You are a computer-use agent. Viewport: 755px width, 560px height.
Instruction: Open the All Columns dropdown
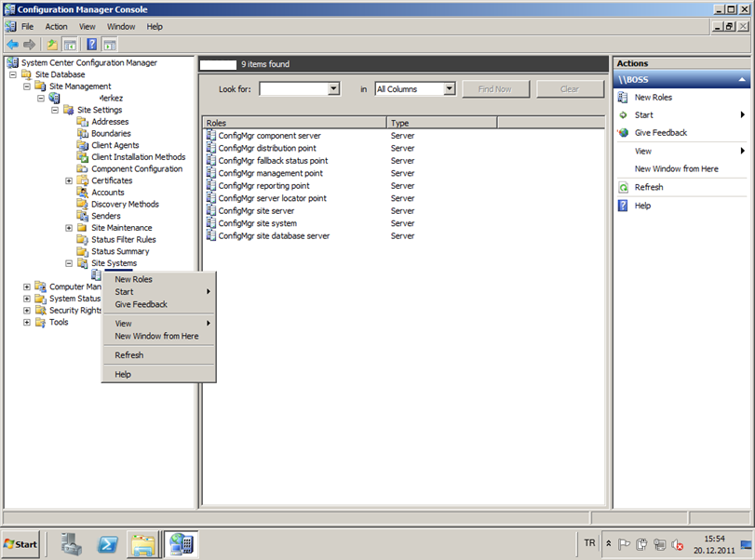pyautogui.click(x=450, y=89)
